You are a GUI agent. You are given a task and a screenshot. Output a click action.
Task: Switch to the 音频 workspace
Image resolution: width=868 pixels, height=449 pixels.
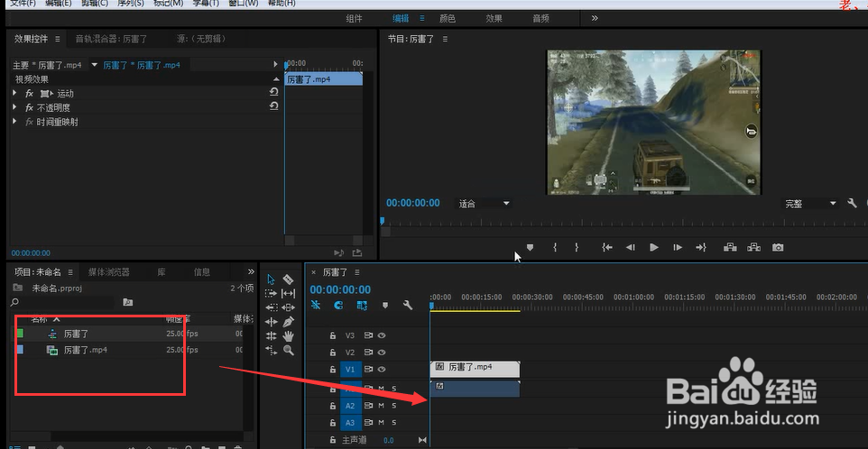tap(540, 18)
